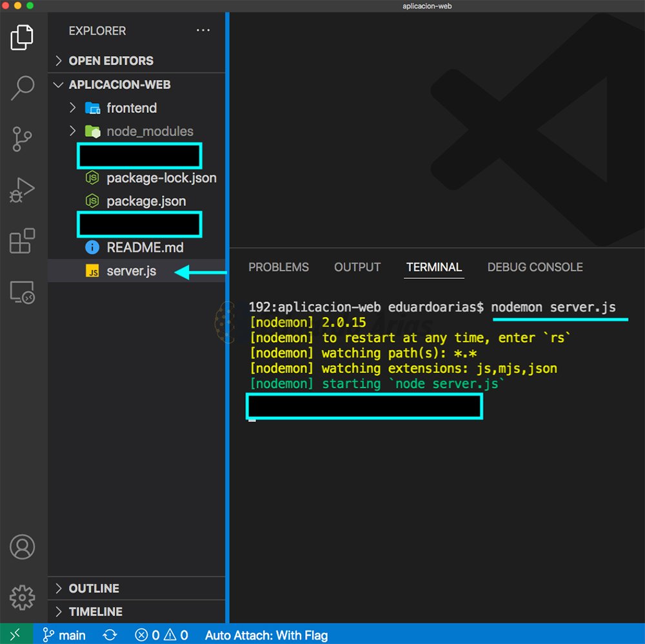Viewport: 645px width, 644px height.
Task: Expand the Timeline section
Action: 137,612
